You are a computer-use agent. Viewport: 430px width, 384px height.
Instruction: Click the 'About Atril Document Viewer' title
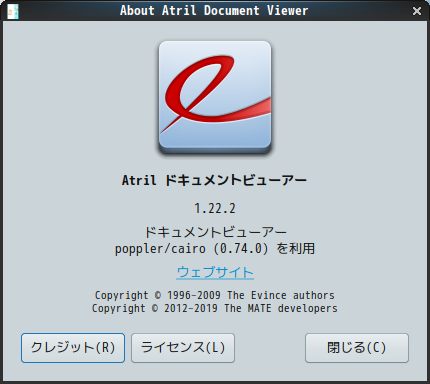(214, 11)
